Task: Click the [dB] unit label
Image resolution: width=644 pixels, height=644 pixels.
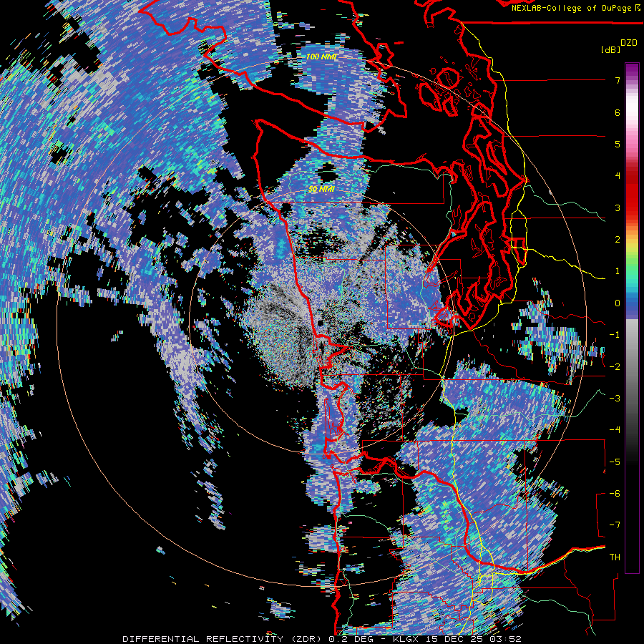Action: click(611, 49)
